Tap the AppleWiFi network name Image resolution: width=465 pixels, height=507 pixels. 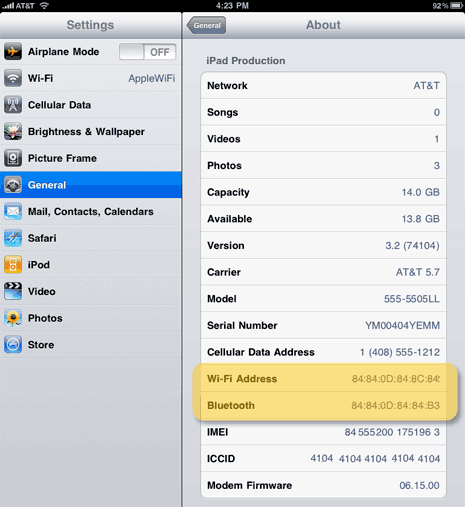(x=152, y=78)
